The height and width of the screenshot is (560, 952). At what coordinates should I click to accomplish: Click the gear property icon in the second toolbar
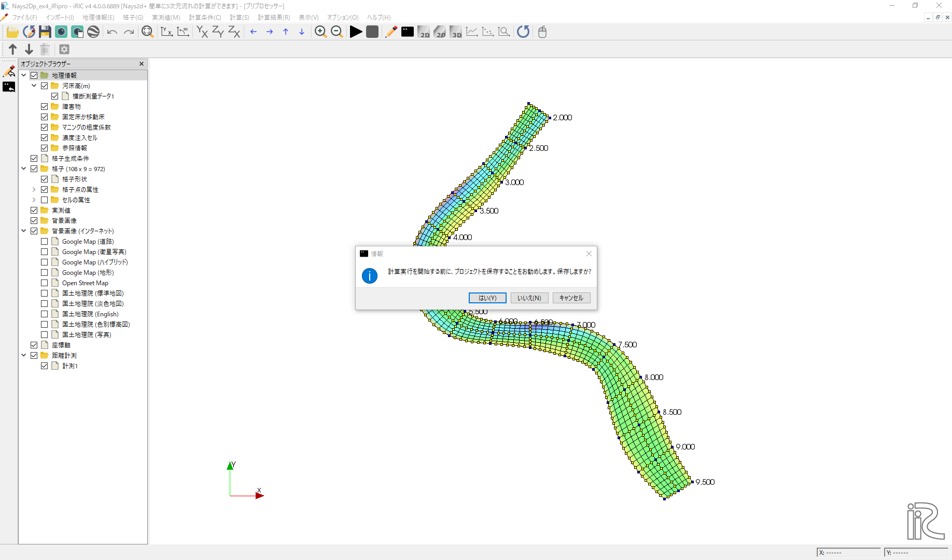64,49
